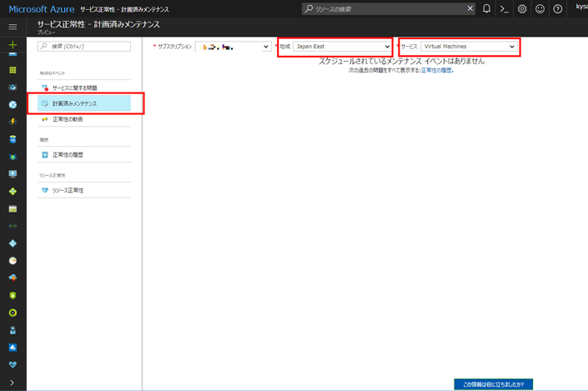
Task: Open Service Health heart icon in sidebar
Action: pyautogui.click(x=13, y=365)
